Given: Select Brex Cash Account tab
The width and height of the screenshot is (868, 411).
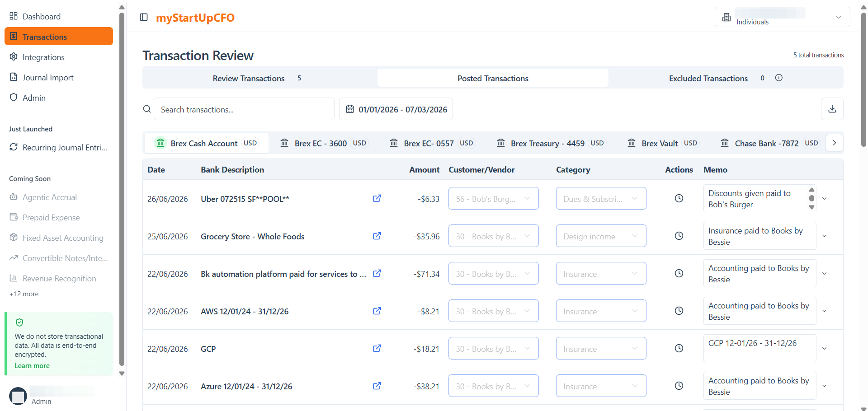Looking at the screenshot, I should [x=206, y=143].
